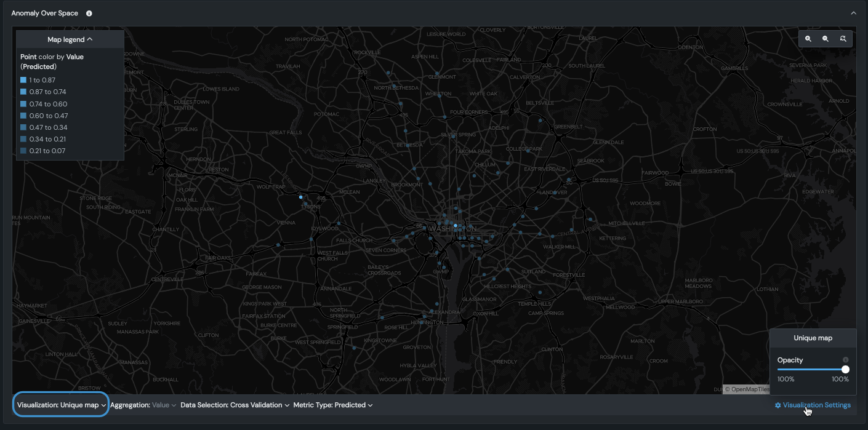
Task: Zoom out on the map
Action: click(x=826, y=39)
